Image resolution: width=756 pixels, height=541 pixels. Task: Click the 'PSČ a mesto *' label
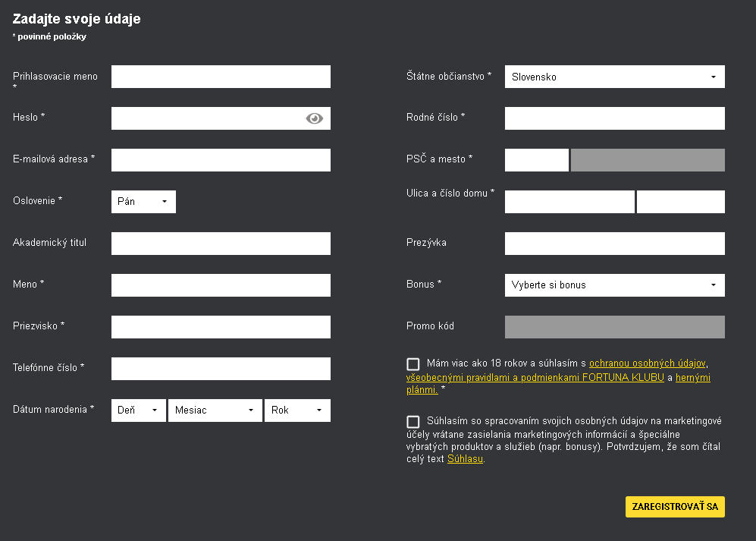(439, 159)
